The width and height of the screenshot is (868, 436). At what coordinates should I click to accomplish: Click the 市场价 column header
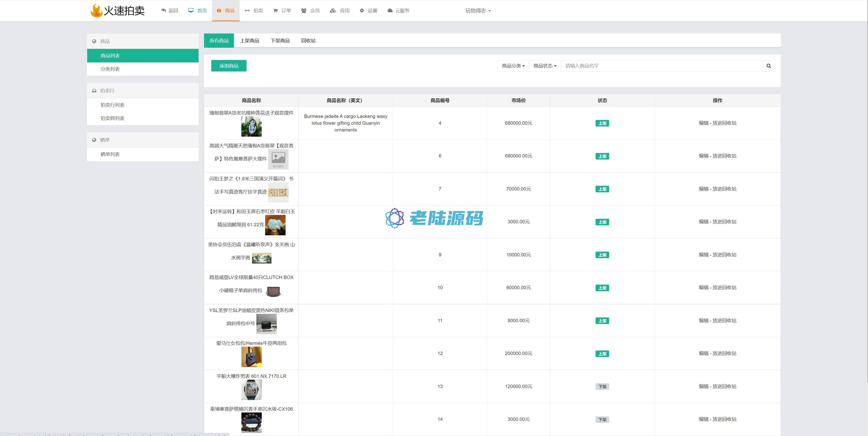(x=518, y=100)
